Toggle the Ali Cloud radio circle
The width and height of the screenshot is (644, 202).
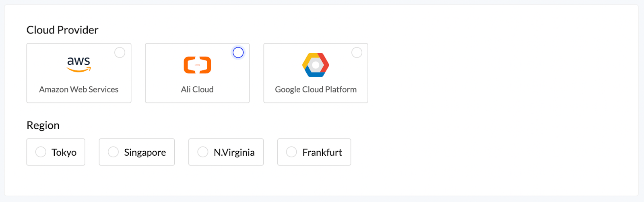tap(238, 52)
